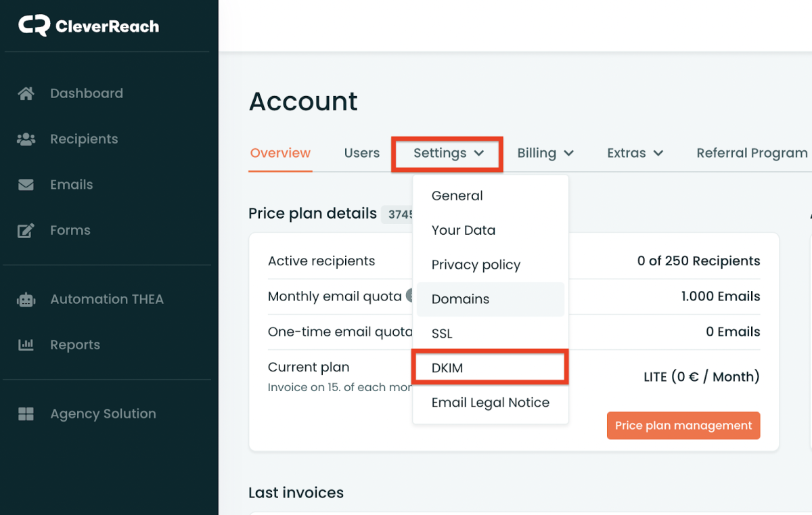Click the Billing chevron arrow
Screen dimensions: 812x515
pos(568,154)
